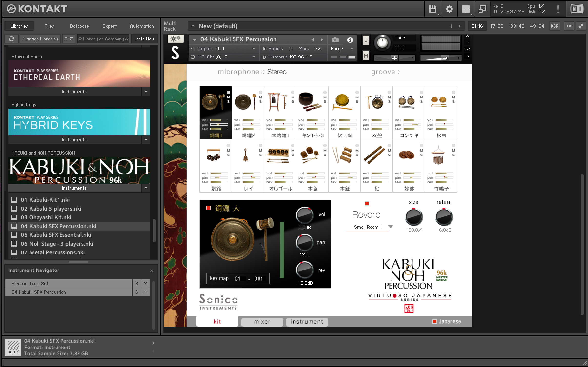The width and height of the screenshot is (588, 367).
Task: Switch to the Files tab
Action: point(49,26)
